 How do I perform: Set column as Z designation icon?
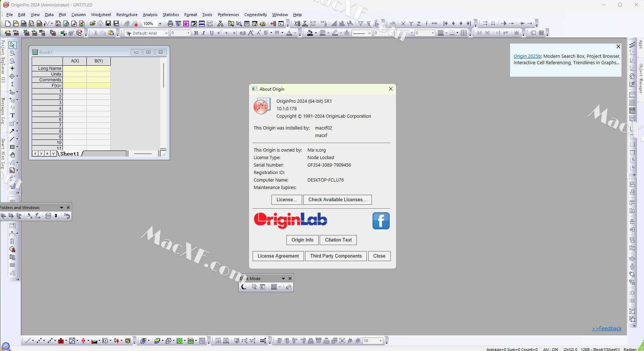(x=419, y=24)
